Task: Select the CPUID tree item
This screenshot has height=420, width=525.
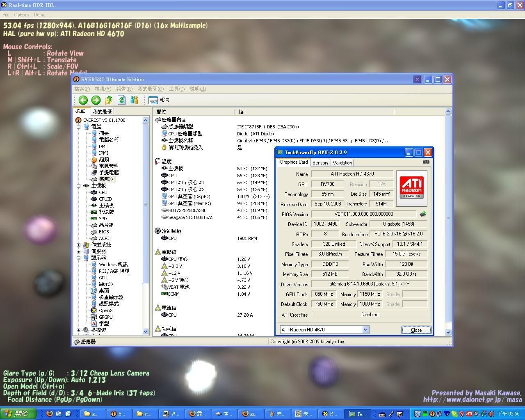Action: (105, 199)
